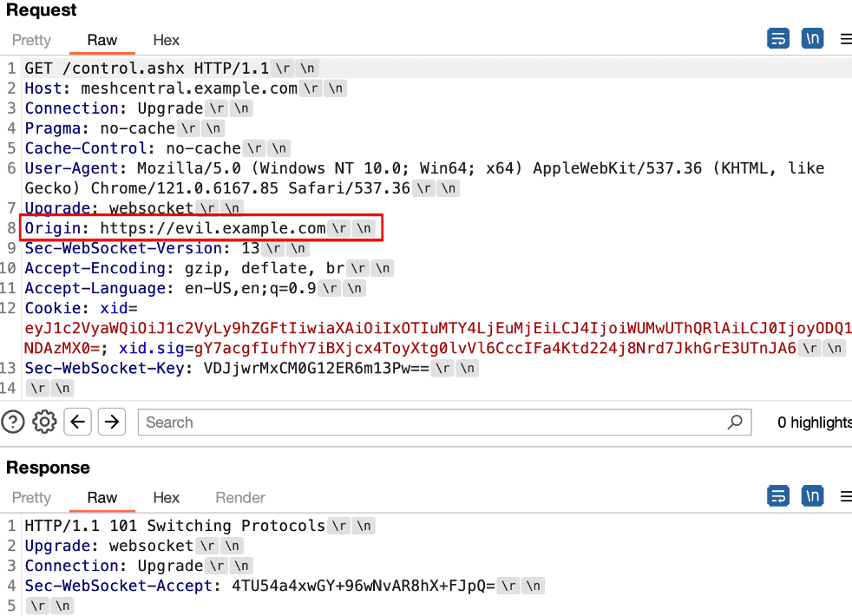This screenshot has height=616, width=852.
Task: Open the Response Render tab
Action: tap(240, 497)
